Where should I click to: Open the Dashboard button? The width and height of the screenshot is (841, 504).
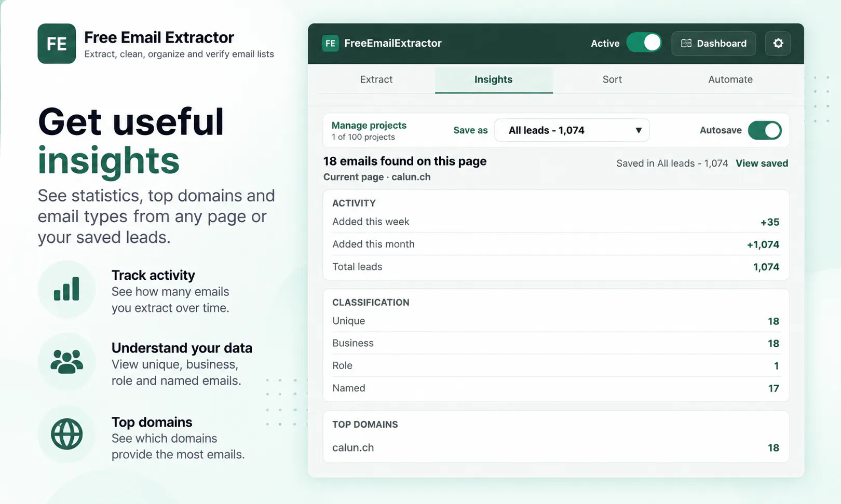[x=714, y=43]
